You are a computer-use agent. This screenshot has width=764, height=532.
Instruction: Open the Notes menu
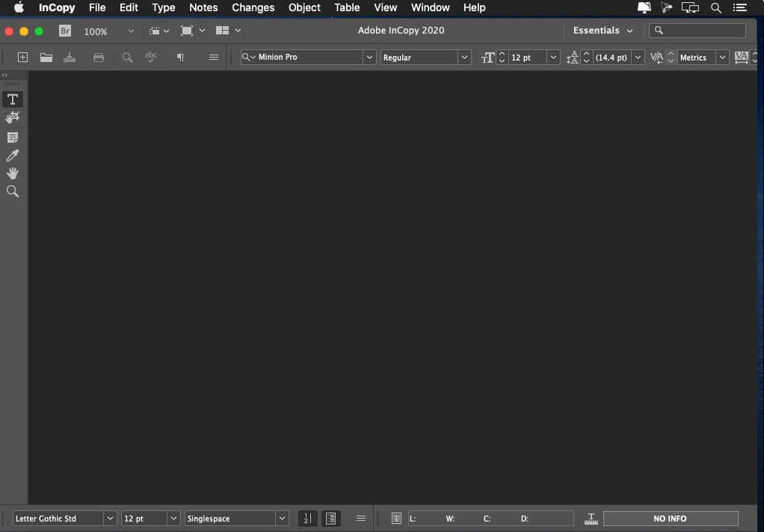coord(203,7)
